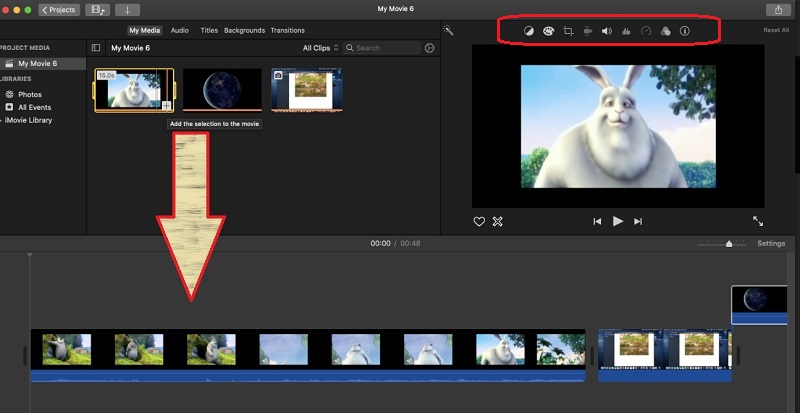Switch to the Audio tab

180,31
